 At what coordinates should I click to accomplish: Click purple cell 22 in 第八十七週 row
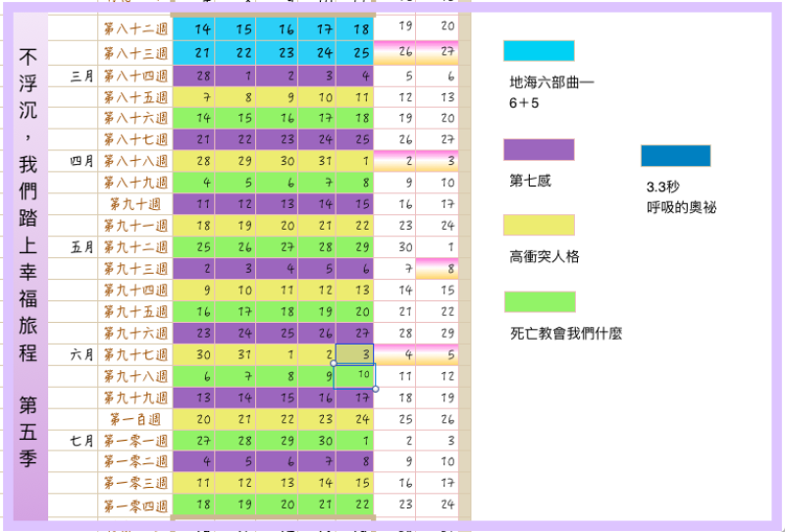(x=235, y=139)
